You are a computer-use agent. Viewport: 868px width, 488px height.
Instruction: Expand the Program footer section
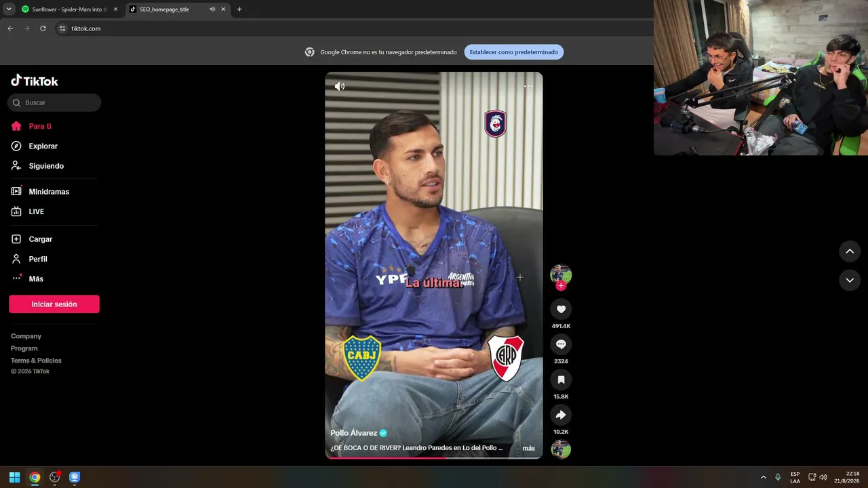tap(24, 348)
